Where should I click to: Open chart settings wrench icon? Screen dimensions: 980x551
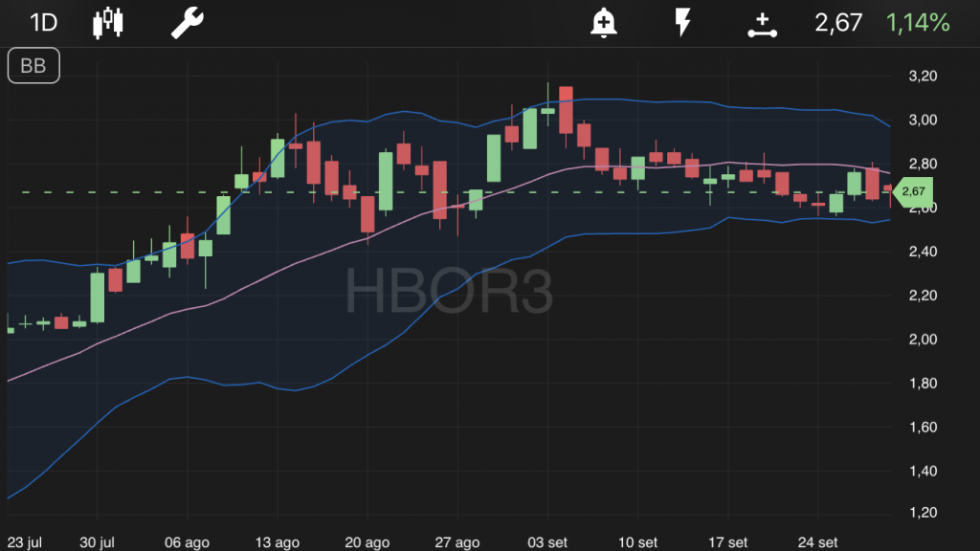(x=188, y=23)
